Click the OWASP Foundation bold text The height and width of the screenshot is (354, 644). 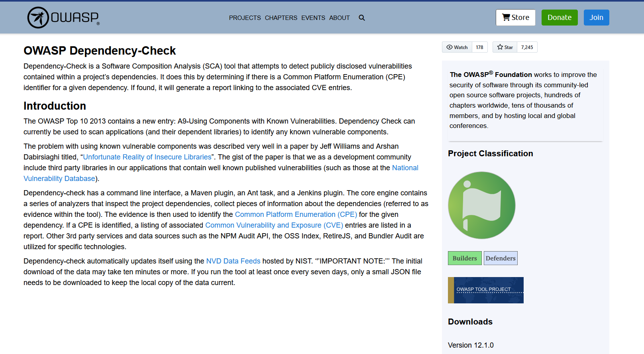tap(491, 75)
